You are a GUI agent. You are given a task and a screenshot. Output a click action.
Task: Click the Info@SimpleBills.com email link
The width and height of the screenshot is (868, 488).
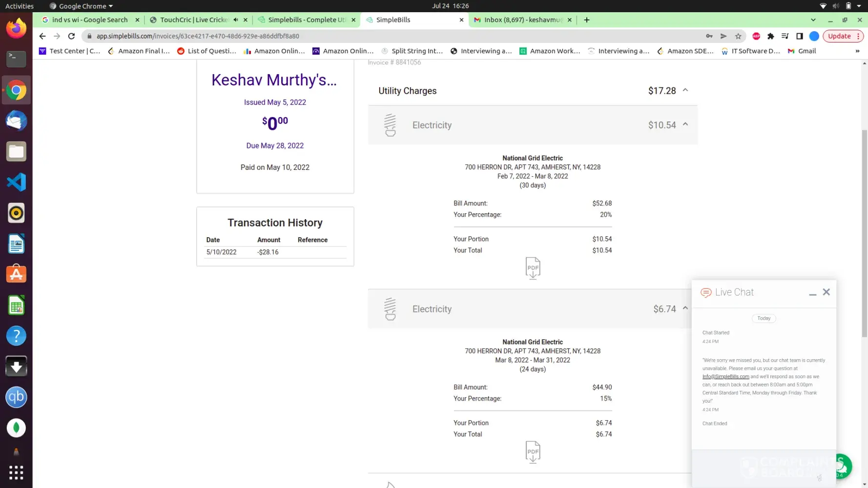coord(725,377)
